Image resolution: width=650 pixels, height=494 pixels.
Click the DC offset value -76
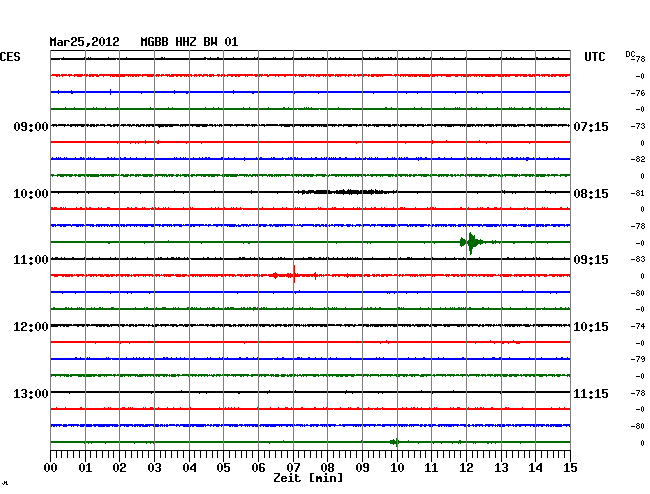coord(638,93)
